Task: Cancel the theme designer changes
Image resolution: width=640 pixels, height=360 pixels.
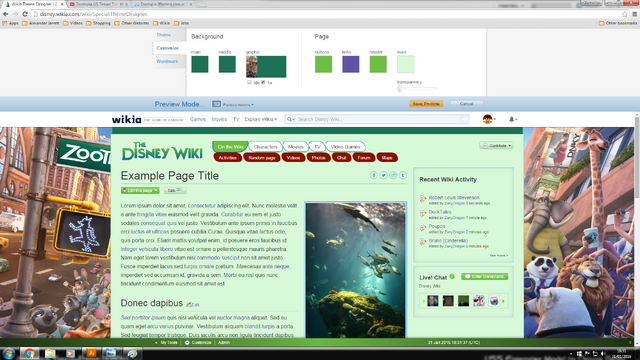Action: point(467,104)
